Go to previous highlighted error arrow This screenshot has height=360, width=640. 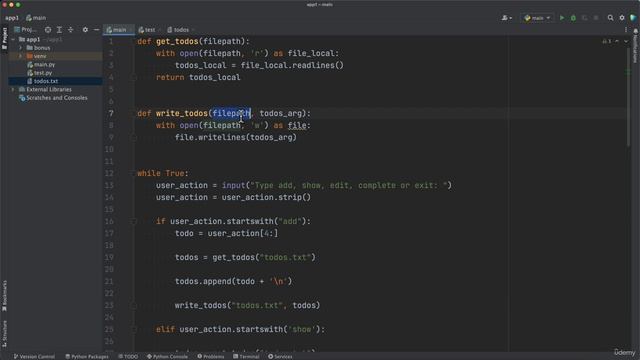click(617, 41)
